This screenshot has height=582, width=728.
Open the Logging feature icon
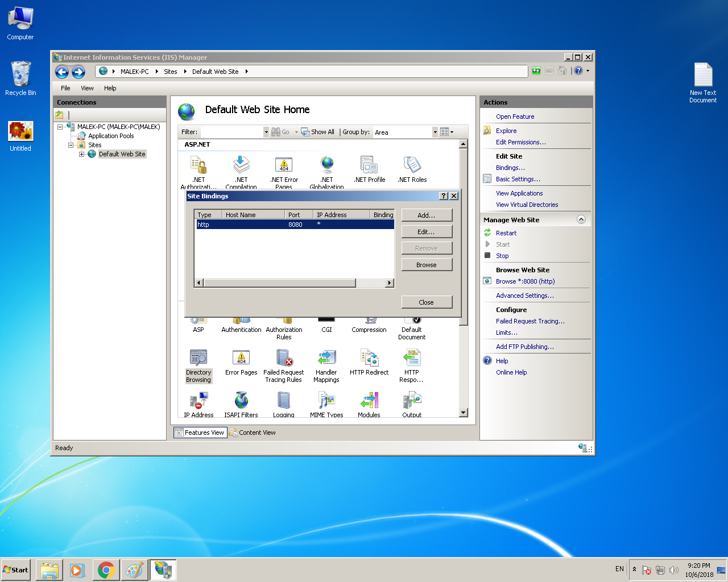point(284,405)
